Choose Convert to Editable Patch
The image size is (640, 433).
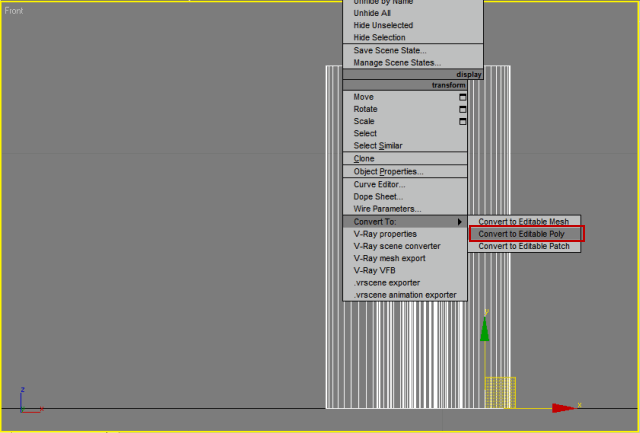click(x=524, y=246)
